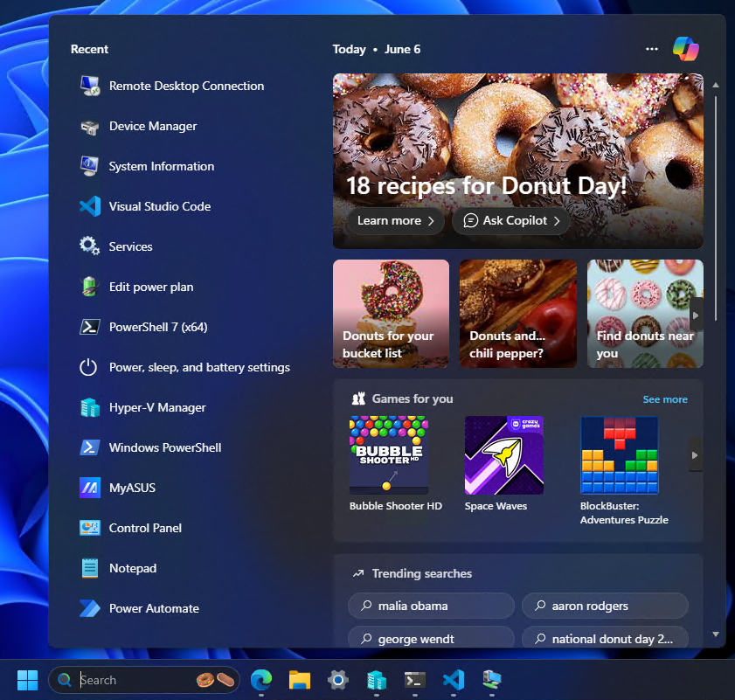Open Remote Desktop icon on the taskbar
735x700 pixels.
pos(492,680)
